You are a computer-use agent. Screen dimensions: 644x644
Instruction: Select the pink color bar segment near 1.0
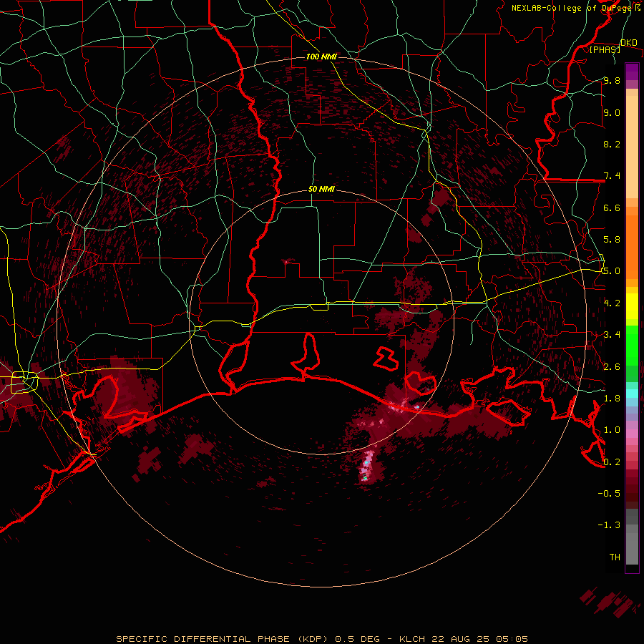tap(632, 434)
